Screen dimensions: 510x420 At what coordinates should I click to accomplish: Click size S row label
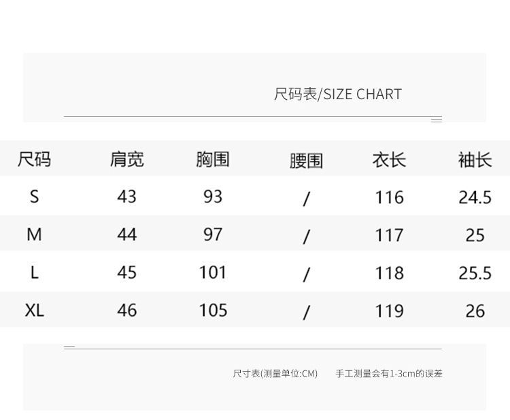tap(34, 196)
